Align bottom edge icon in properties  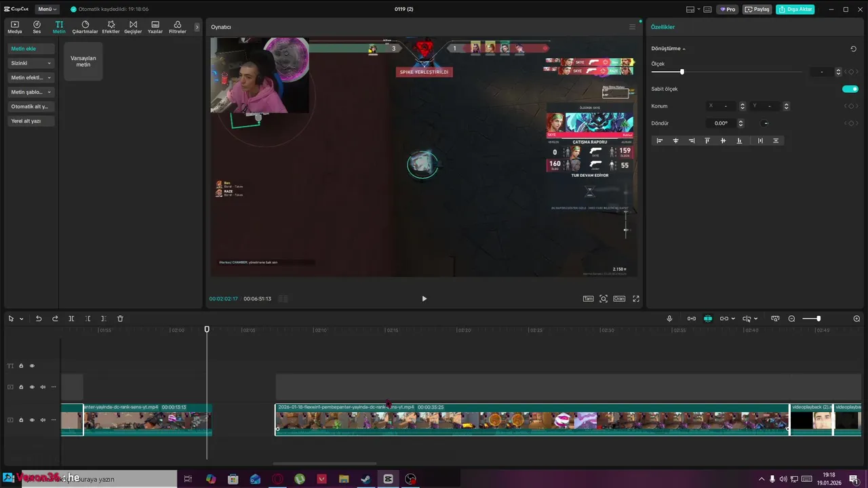(x=739, y=140)
